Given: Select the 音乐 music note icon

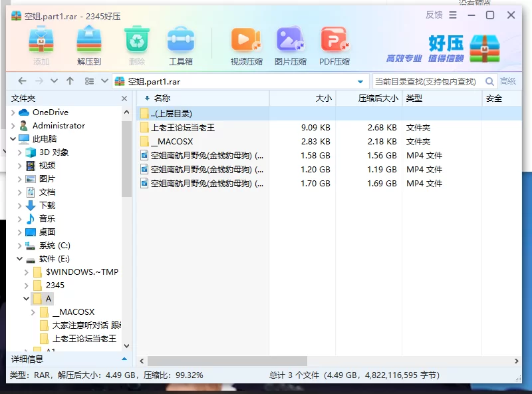Looking at the screenshot, I should coord(31,219).
